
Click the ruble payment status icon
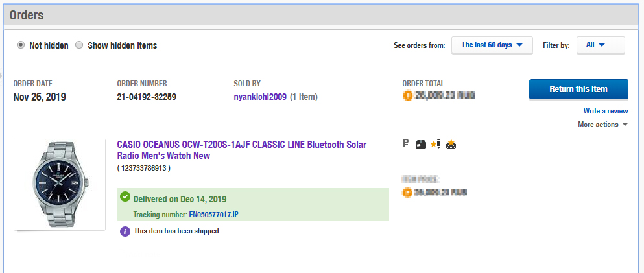(406, 144)
